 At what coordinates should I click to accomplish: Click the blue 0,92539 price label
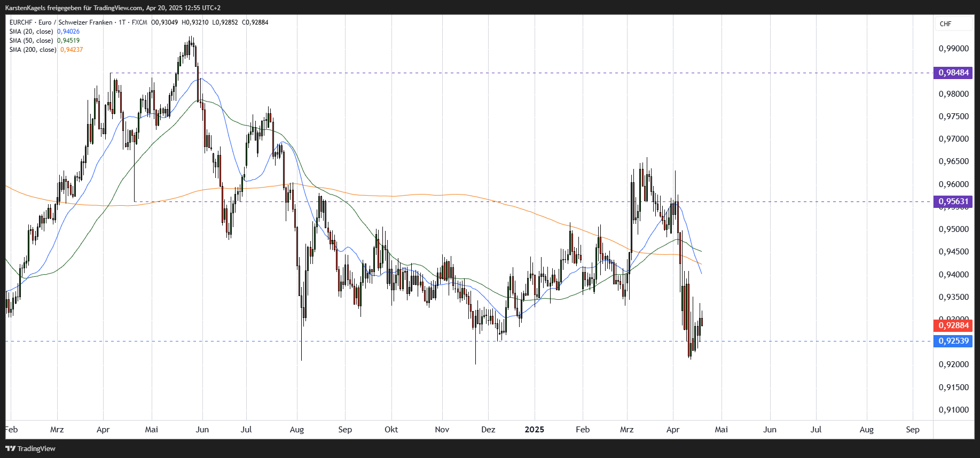[953, 341]
